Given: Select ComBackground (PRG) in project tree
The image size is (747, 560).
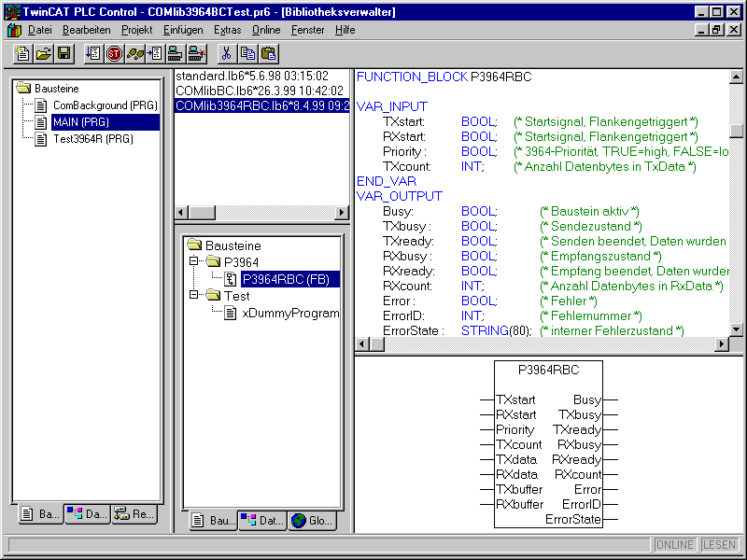Looking at the screenshot, I should (x=105, y=105).
